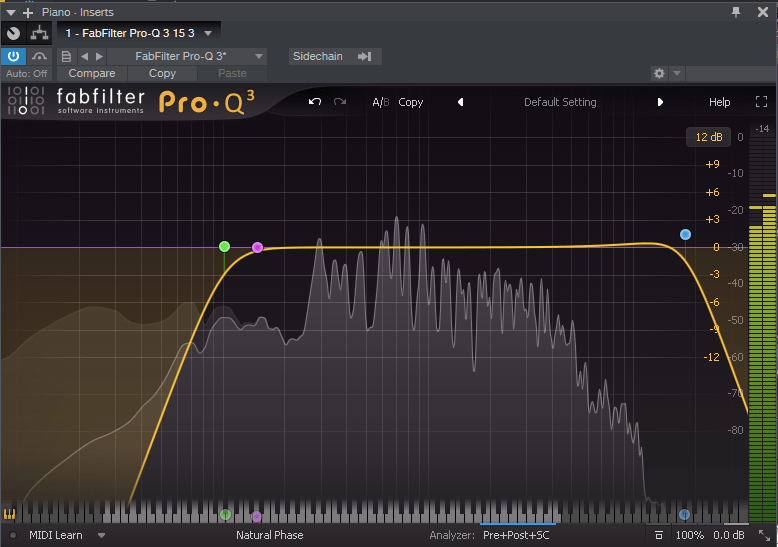Open the Help menu

(x=719, y=102)
